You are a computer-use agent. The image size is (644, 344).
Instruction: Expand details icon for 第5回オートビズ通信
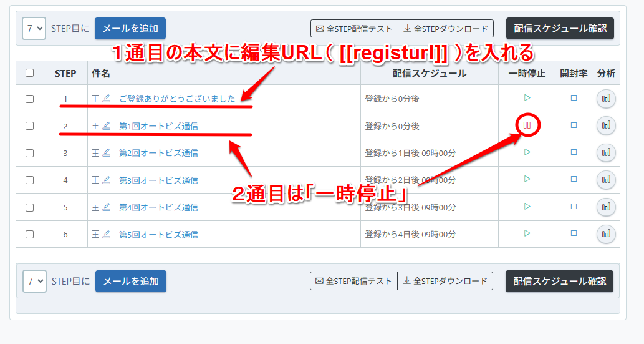click(x=95, y=234)
